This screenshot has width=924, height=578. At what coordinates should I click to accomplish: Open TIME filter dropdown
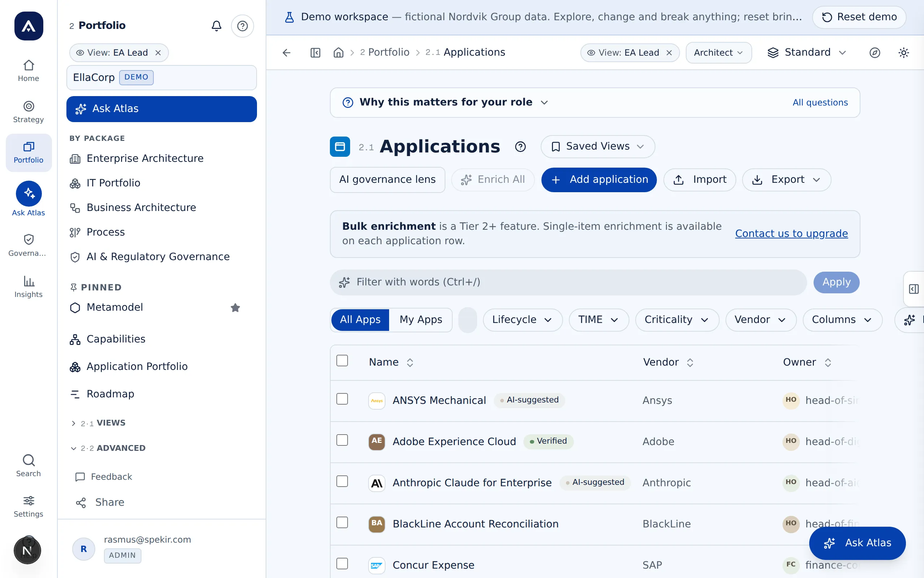(x=599, y=320)
